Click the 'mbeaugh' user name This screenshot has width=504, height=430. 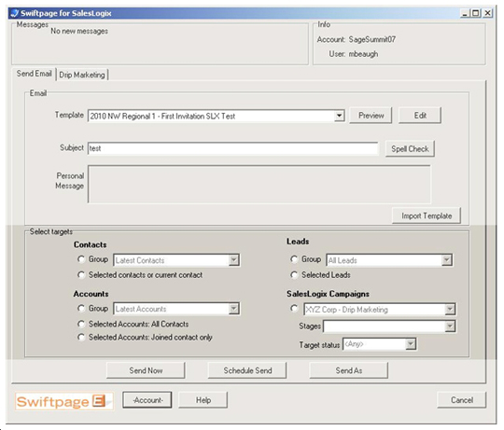pos(364,54)
